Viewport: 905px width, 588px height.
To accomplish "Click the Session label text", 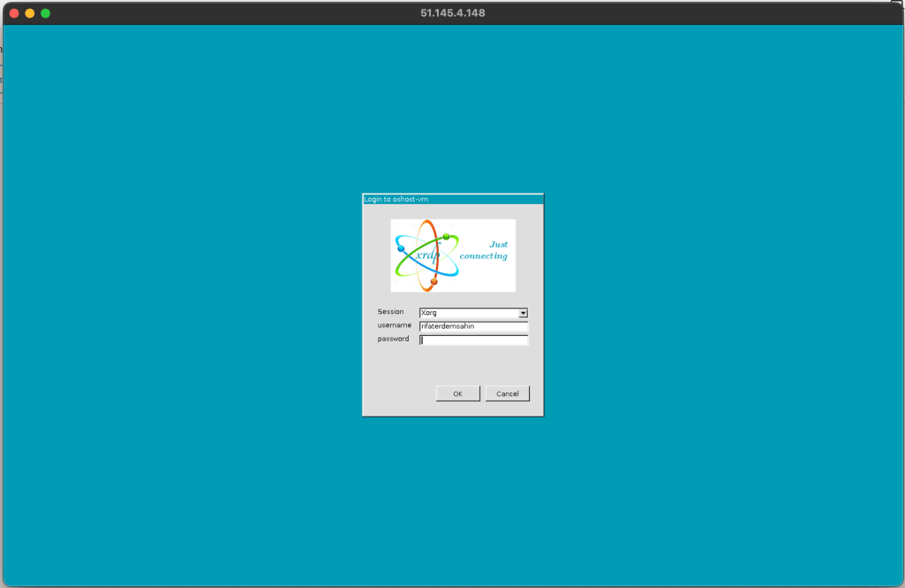I will tap(391, 311).
